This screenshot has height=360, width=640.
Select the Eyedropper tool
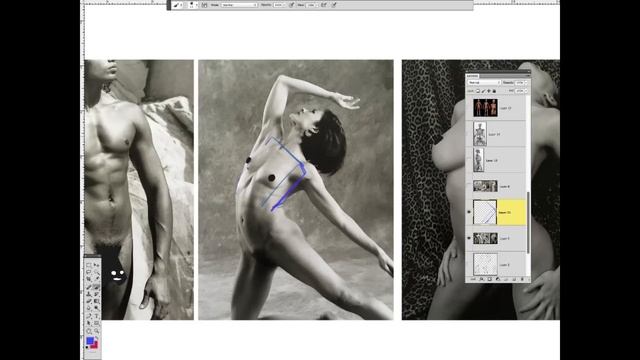tap(97, 279)
